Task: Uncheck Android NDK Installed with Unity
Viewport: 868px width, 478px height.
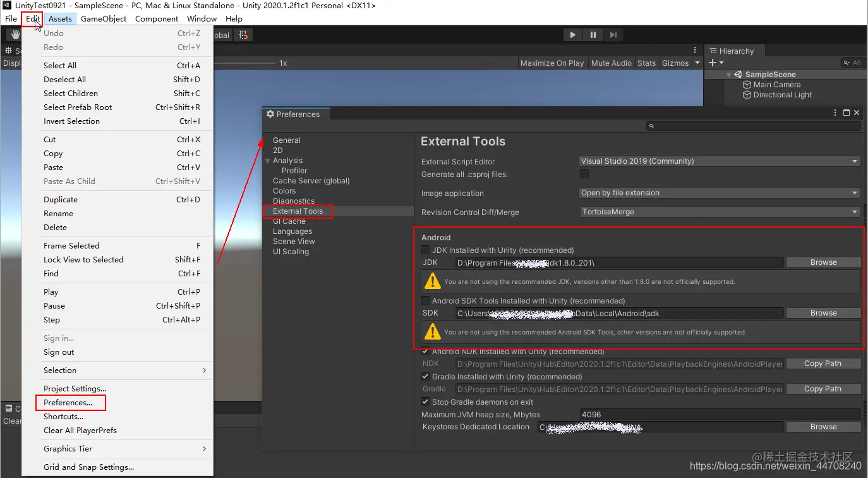Action: pos(426,352)
